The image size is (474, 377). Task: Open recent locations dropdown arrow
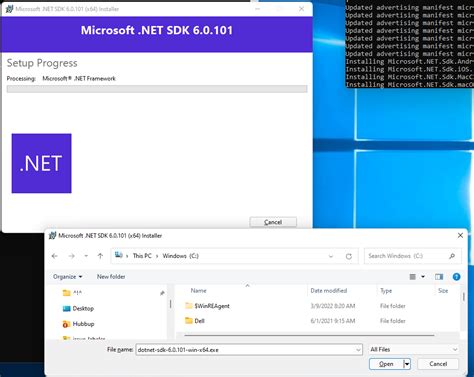click(86, 256)
